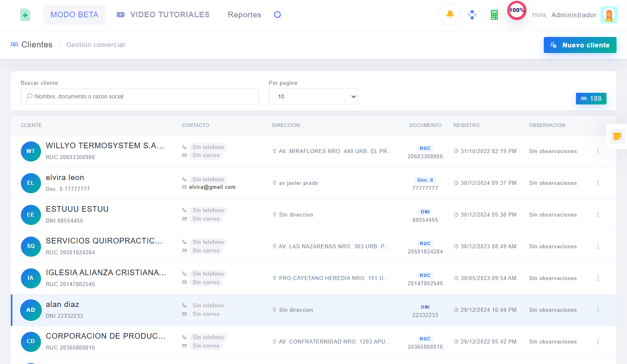Open options menu for CORPORACION DE PRODUC row
Viewport: 627px width, 364px height.
598,342
